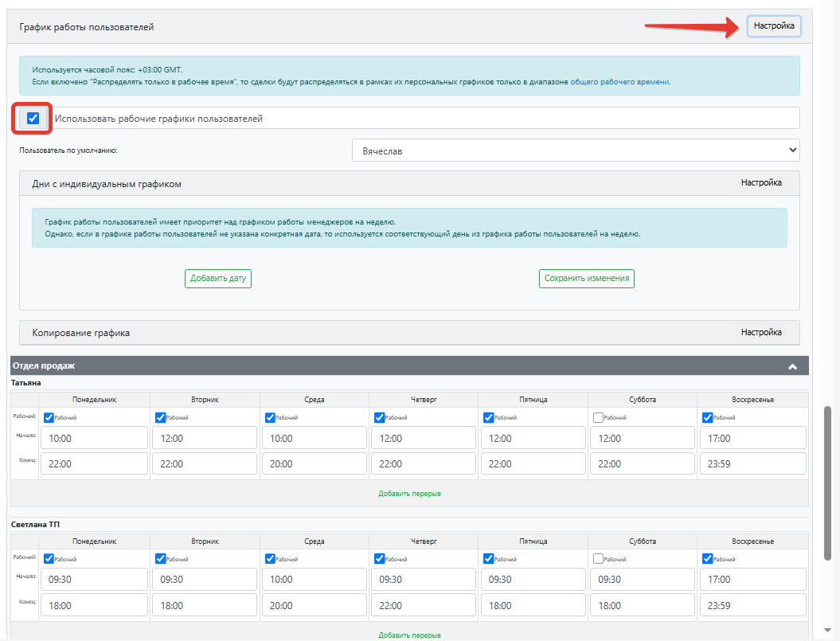This screenshot has width=840, height=641.
Task: Open the default user dropdown showing Вячеслав
Action: (576, 150)
